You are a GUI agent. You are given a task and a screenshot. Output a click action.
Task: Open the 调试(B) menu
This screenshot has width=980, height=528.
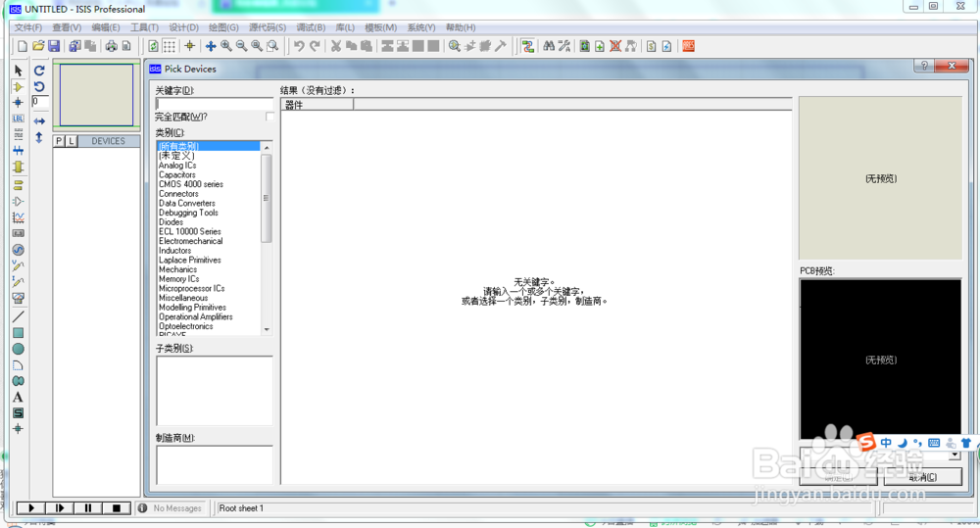coord(311,27)
